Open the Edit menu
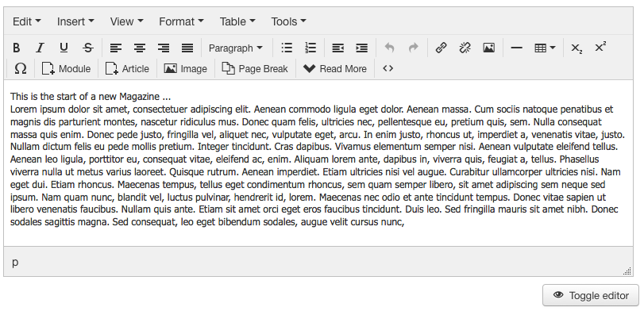 27,21
